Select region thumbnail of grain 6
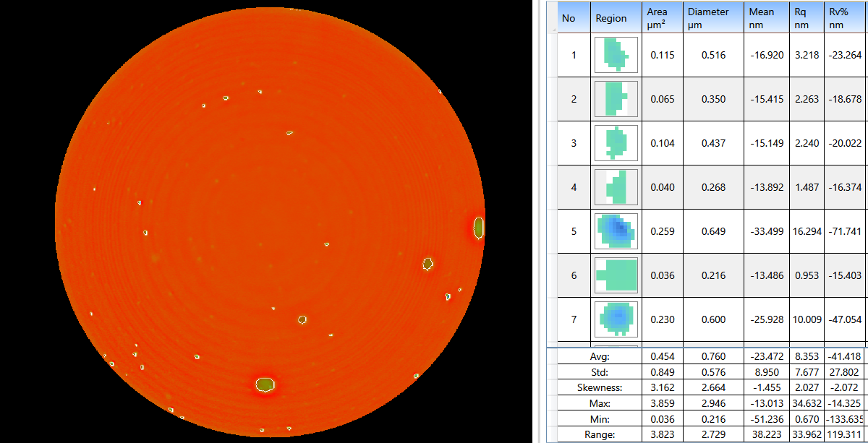868x443 pixels. pyautogui.click(x=616, y=275)
